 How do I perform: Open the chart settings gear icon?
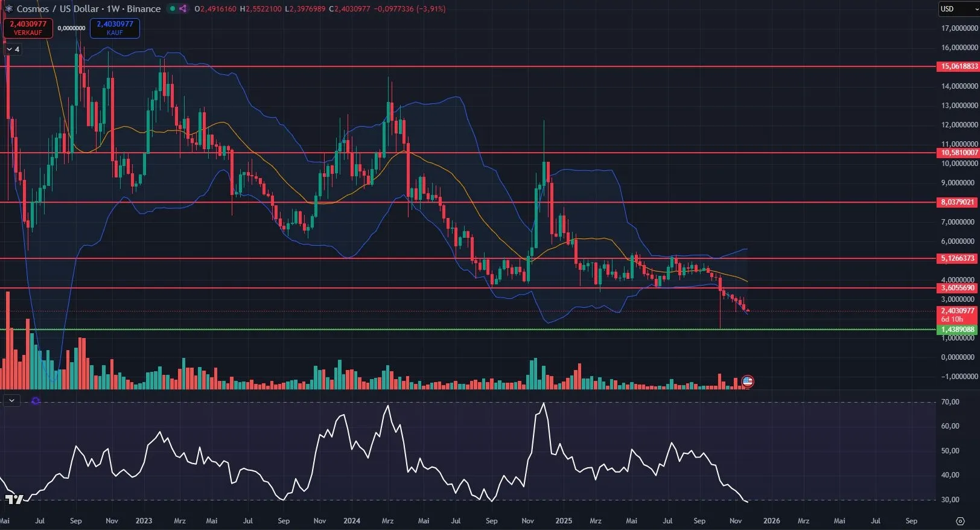[960, 521]
